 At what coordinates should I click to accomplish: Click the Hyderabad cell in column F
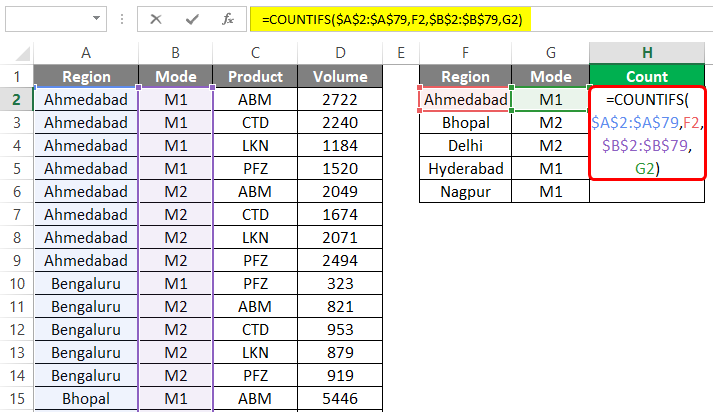pyautogui.click(x=465, y=168)
